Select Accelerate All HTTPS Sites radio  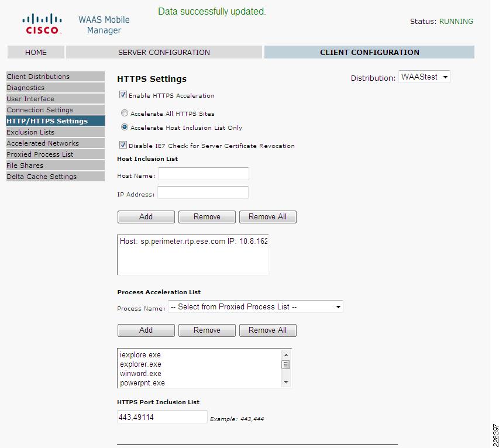[125, 113]
